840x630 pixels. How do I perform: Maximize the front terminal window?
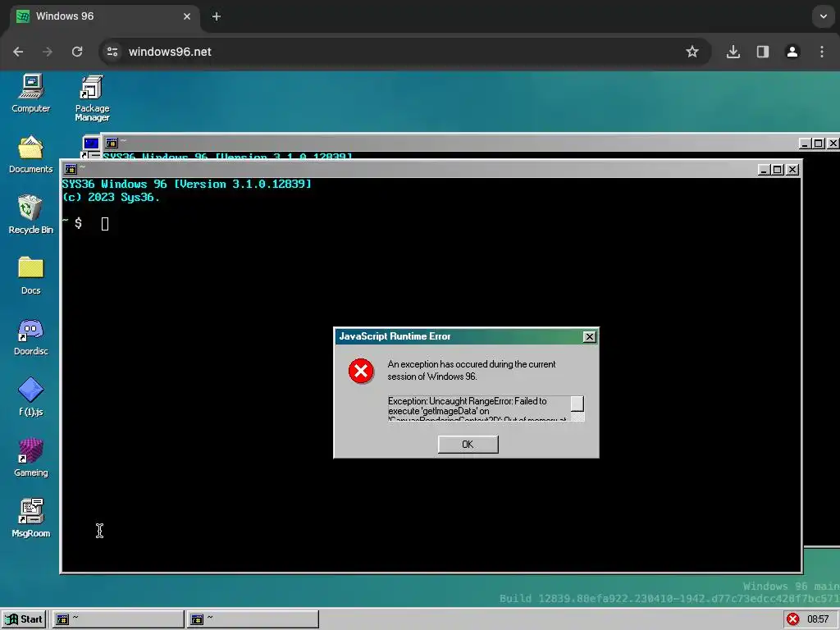coord(778,170)
